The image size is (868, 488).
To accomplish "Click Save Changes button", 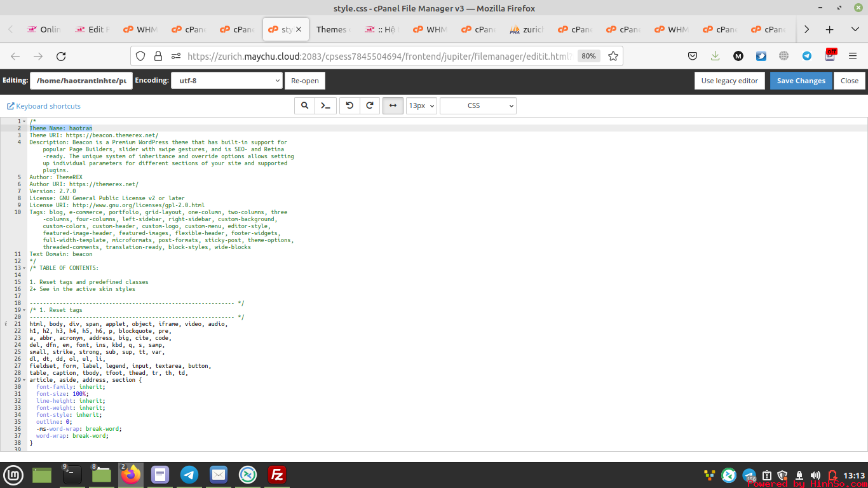I will pyautogui.click(x=801, y=81).
